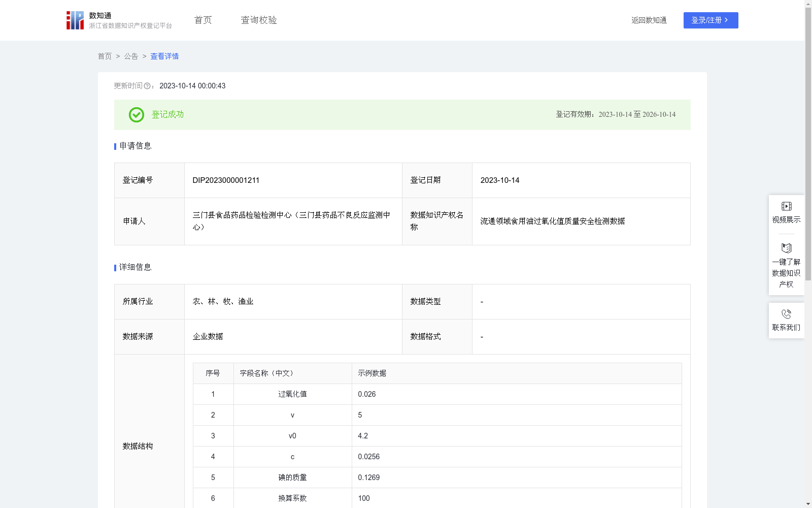Click the 数据知识产权名称 label cell

[x=437, y=221]
